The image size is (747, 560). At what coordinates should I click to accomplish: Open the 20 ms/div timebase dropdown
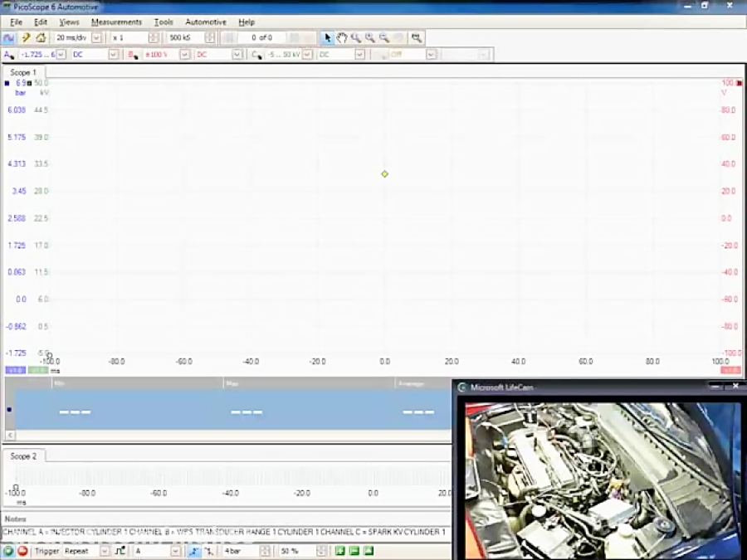click(79, 37)
